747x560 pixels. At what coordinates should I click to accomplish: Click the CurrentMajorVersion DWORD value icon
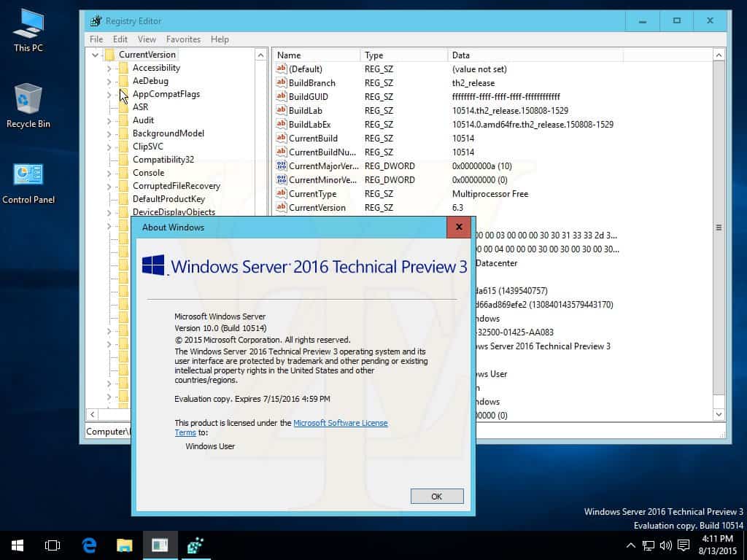point(281,166)
